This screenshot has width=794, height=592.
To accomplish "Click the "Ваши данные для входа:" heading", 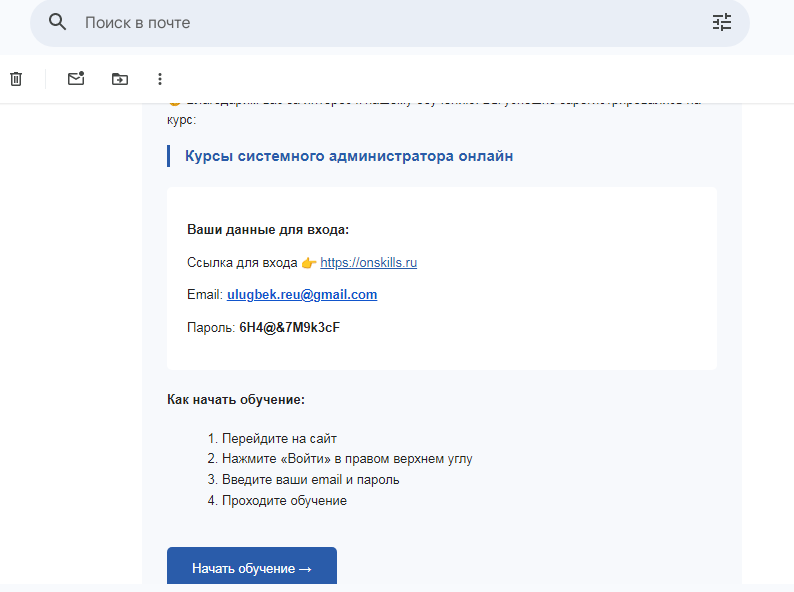I will 268,230.
